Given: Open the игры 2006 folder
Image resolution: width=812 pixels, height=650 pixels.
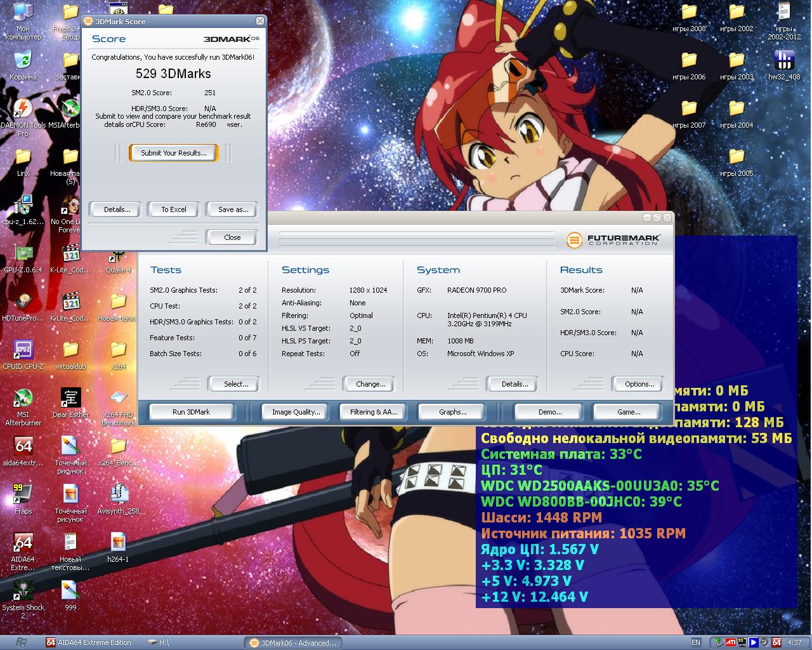Looking at the screenshot, I should [689, 65].
